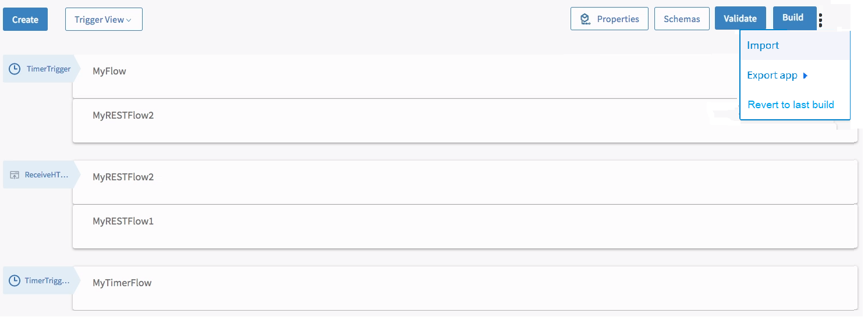Choose Revert to last build
This screenshot has height=317, width=868.
[791, 105]
